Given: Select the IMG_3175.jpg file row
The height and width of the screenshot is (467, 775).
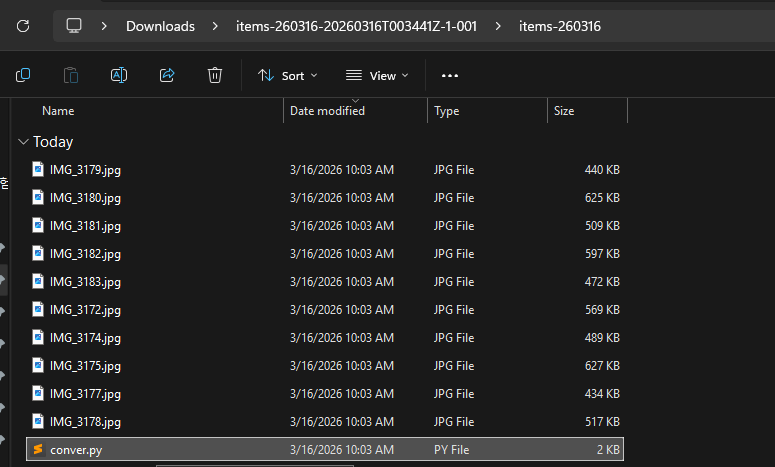Looking at the screenshot, I should (85, 366).
